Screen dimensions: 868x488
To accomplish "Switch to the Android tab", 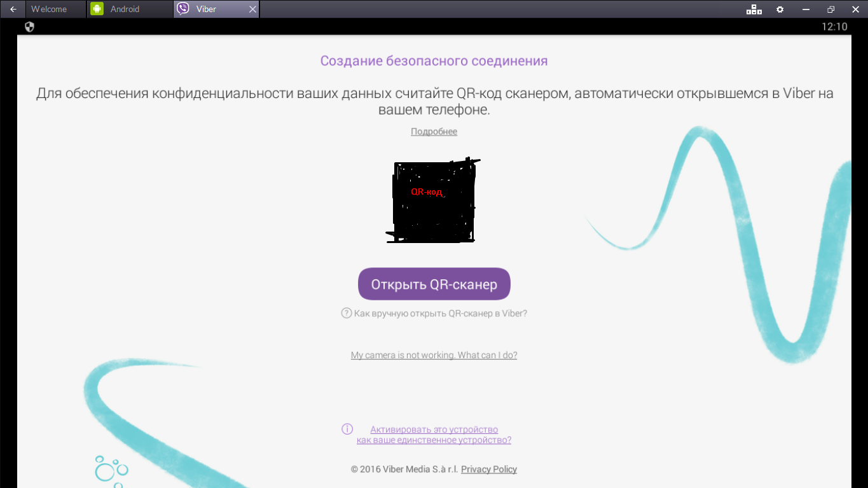I will pos(130,9).
